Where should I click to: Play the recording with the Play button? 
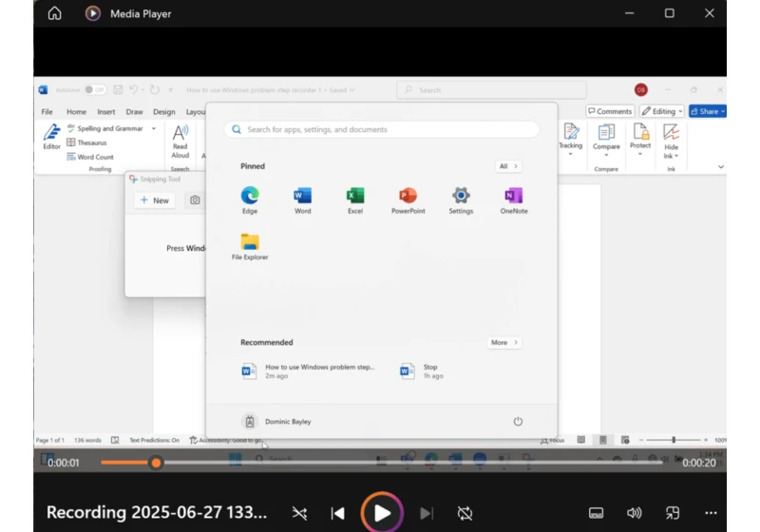[x=382, y=513]
